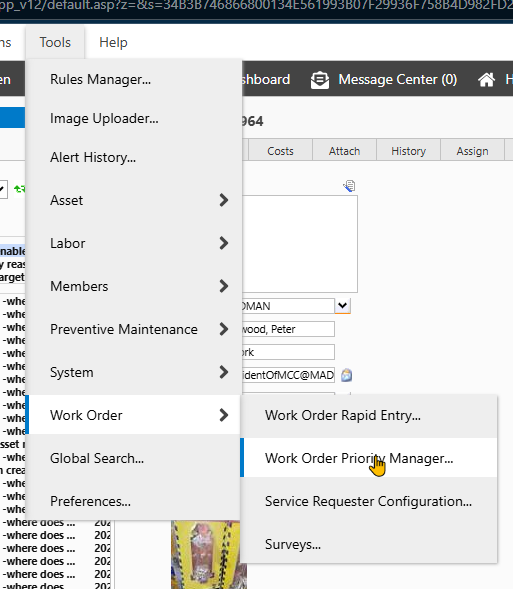Viewport: 513px width, 589px height.
Task: Click the text field ending in 'rk'
Action: click(288, 352)
